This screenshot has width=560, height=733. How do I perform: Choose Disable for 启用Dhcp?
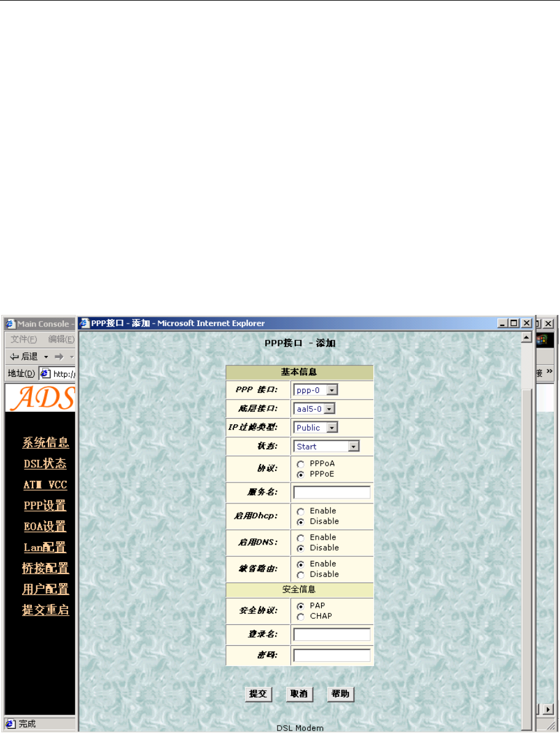pos(300,522)
